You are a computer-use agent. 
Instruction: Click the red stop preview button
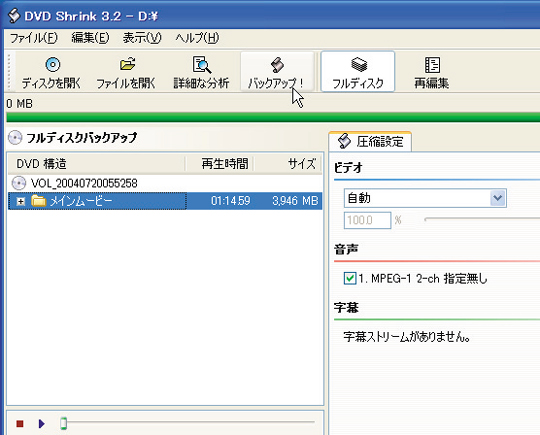[20, 423]
